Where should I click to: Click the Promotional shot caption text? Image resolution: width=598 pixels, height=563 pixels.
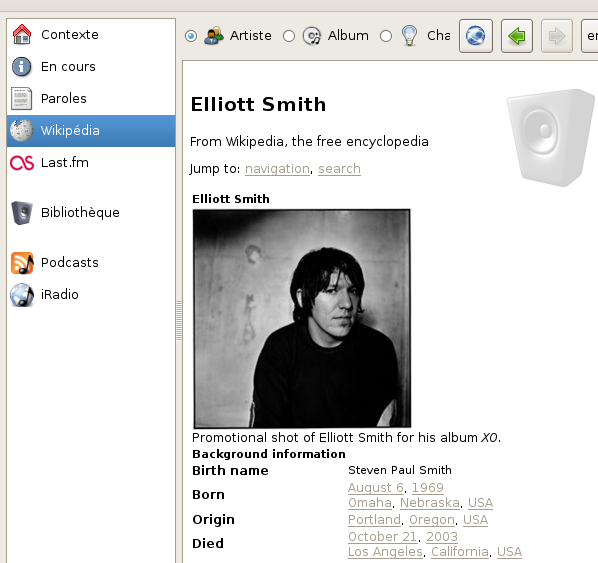click(346, 438)
